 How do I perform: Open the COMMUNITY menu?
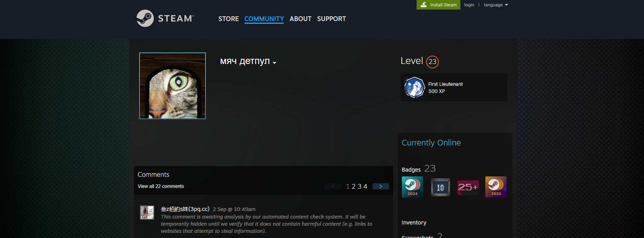coord(264,19)
